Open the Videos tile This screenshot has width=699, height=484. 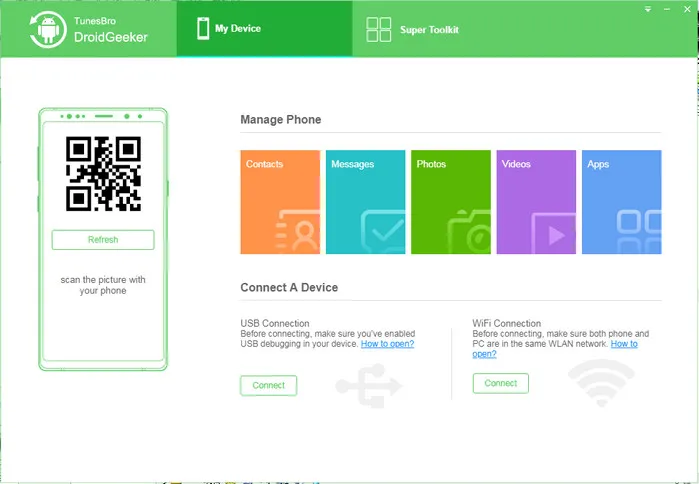[x=536, y=202]
